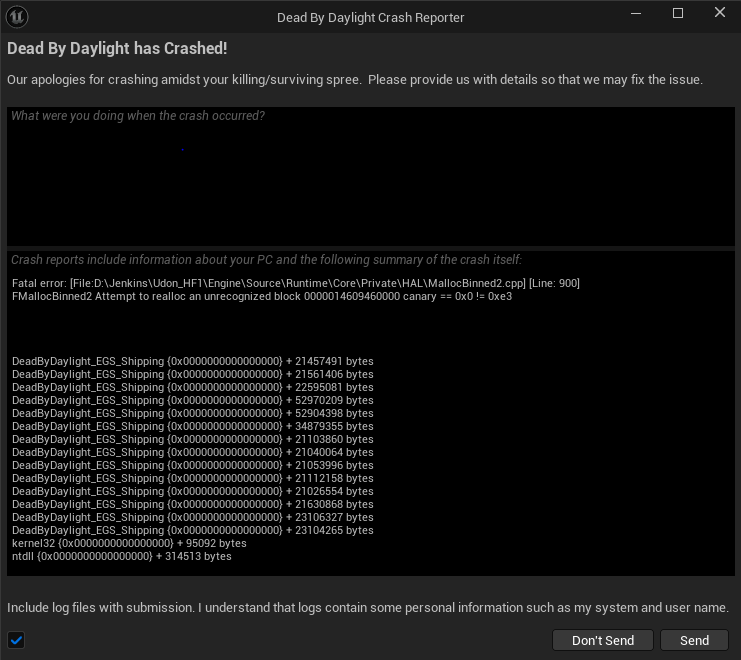Click the Fatal error file path line
The height and width of the screenshot is (660, 741).
click(x=296, y=283)
